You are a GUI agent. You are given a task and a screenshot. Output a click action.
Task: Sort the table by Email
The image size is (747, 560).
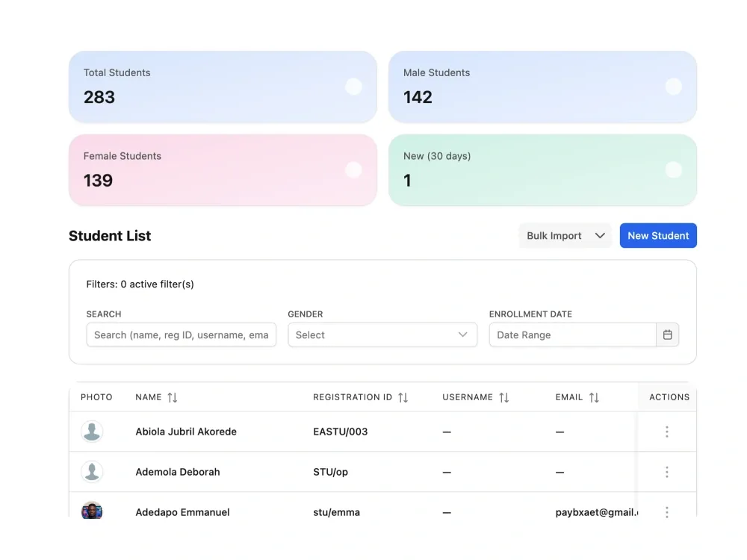tap(594, 397)
